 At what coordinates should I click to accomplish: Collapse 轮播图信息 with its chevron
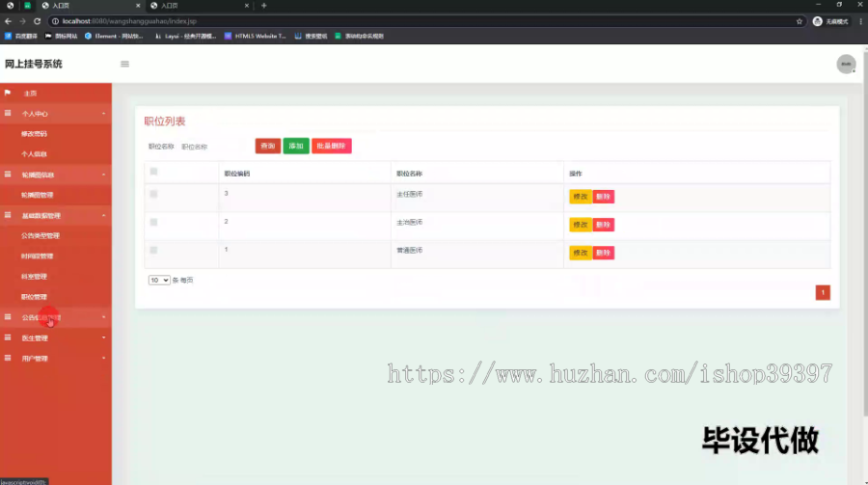(x=103, y=175)
